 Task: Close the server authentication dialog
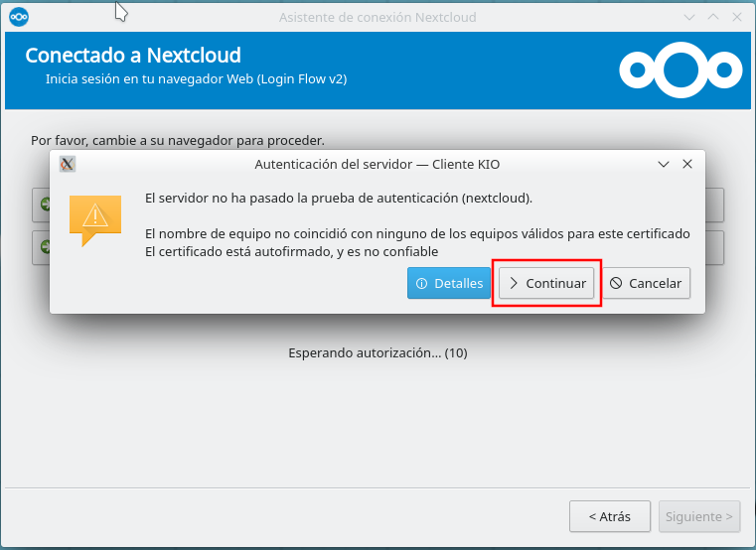tap(686, 165)
